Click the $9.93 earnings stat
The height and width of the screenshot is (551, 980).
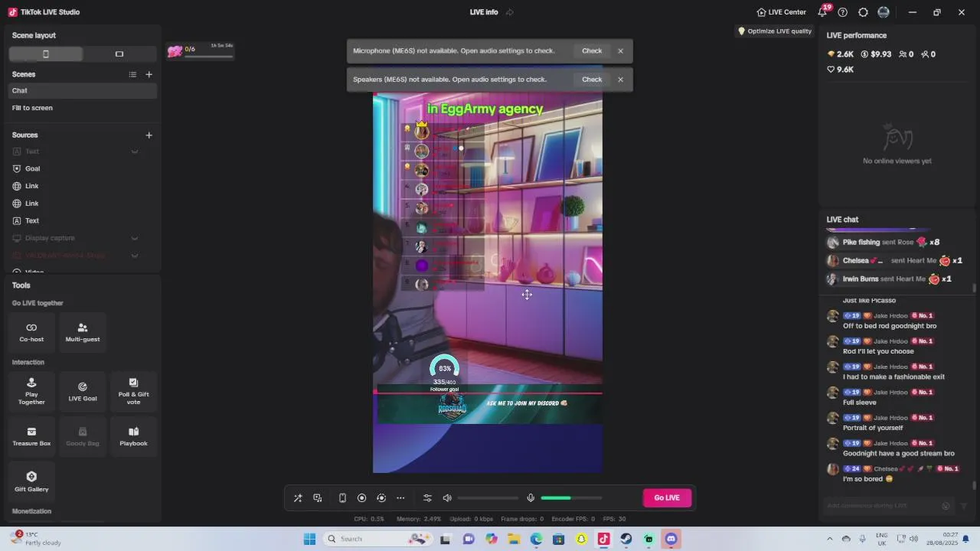(876, 54)
